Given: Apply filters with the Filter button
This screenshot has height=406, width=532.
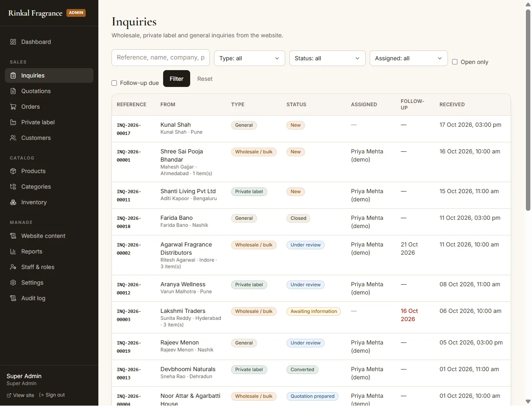Looking at the screenshot, I should (177, 79).
